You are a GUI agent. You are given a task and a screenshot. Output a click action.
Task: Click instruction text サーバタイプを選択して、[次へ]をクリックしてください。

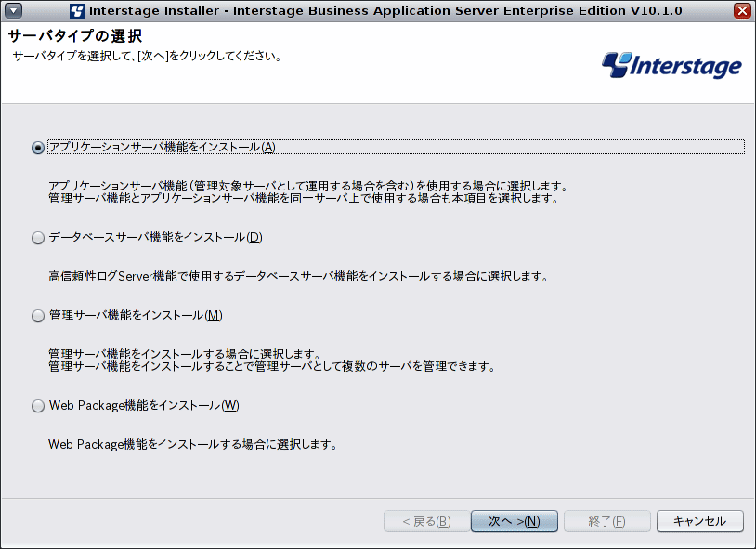coord(147,56)
